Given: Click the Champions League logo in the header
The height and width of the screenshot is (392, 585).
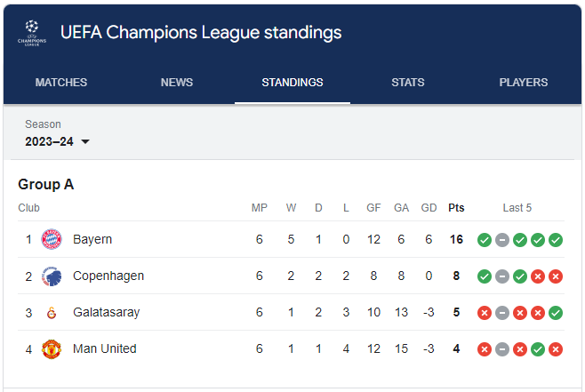Looking at the screenshot, I should 32,33.
